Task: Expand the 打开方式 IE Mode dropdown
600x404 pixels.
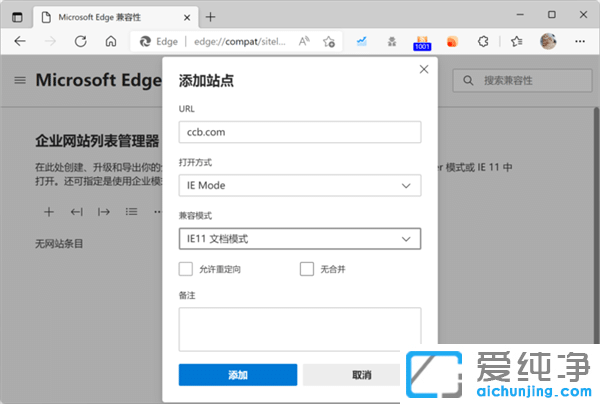Action: pos(300,186)
